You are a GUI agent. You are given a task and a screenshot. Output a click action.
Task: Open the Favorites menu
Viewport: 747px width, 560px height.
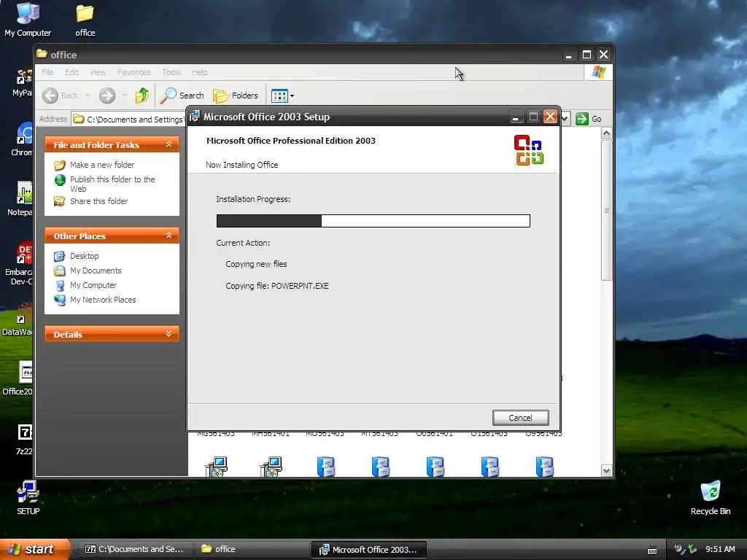[x=134, y=72]
